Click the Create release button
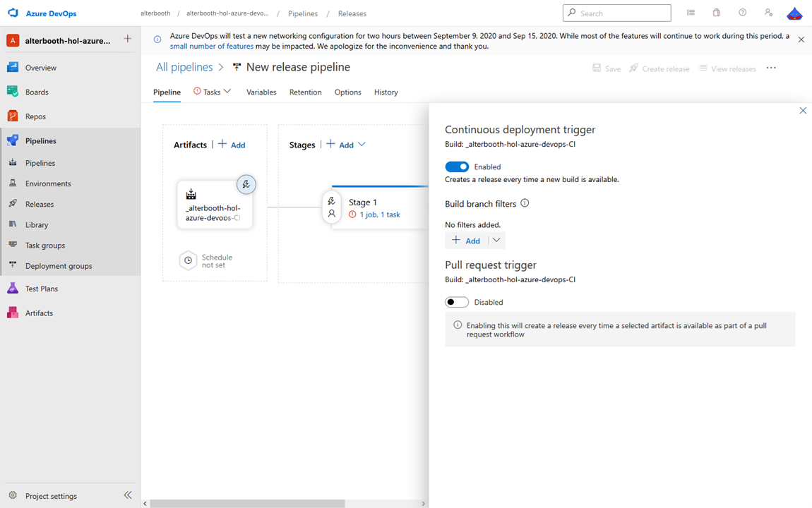812x508 pixels. [659, 69]
